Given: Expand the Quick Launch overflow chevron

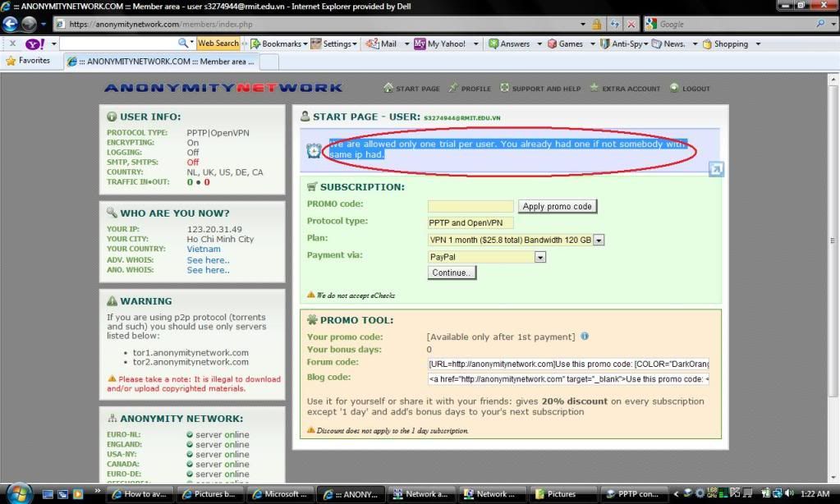Looking at the screenshot, I should (98, 491).
